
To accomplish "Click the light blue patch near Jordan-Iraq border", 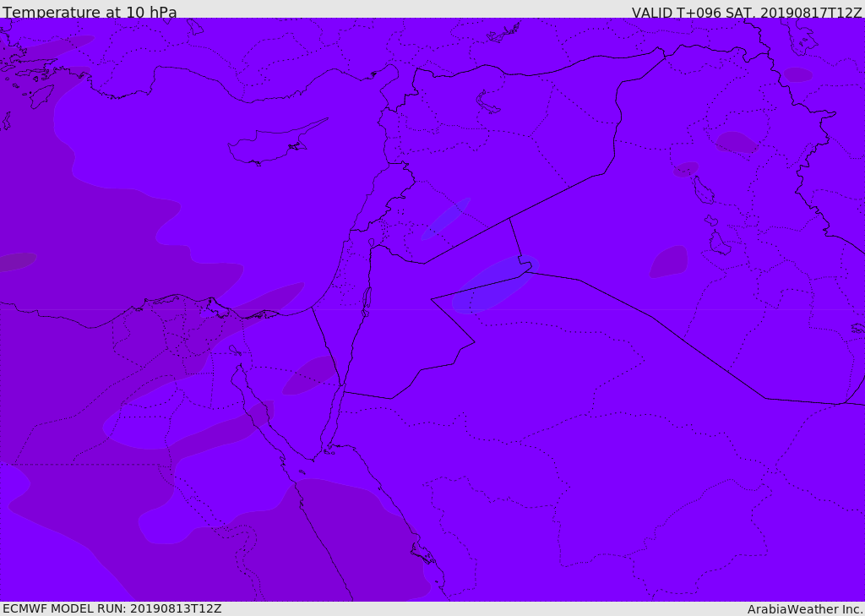I will coord(495,284).
